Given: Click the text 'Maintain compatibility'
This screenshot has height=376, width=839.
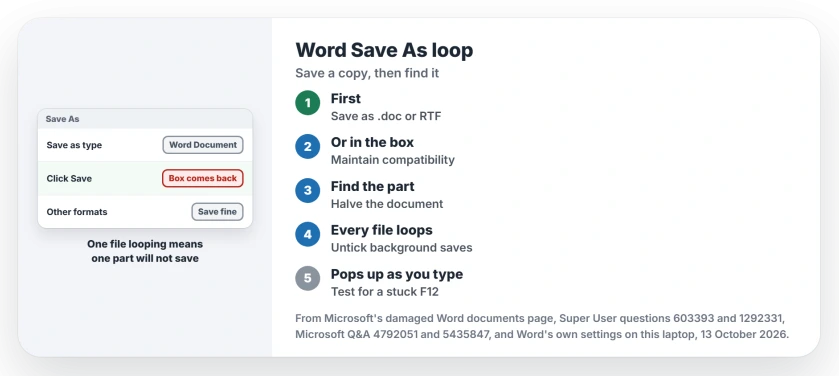Looking at the screenshot, I should (x=393, y=160).
